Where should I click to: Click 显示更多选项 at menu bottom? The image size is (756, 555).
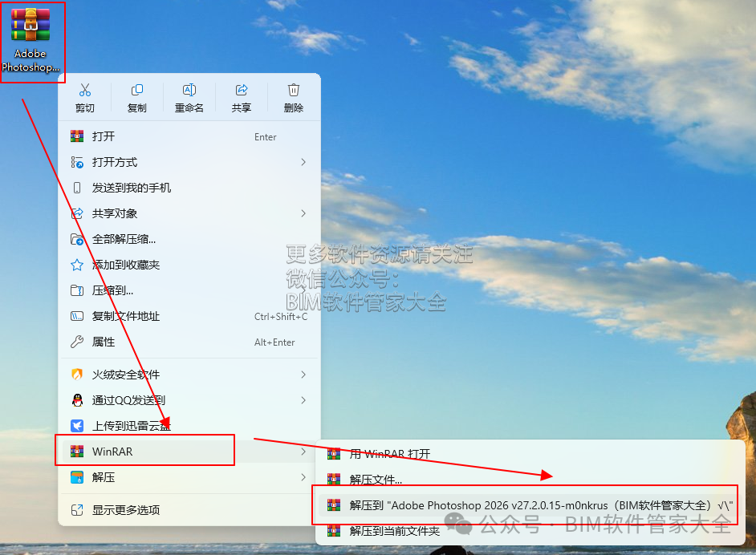click(x=189, y=510)
